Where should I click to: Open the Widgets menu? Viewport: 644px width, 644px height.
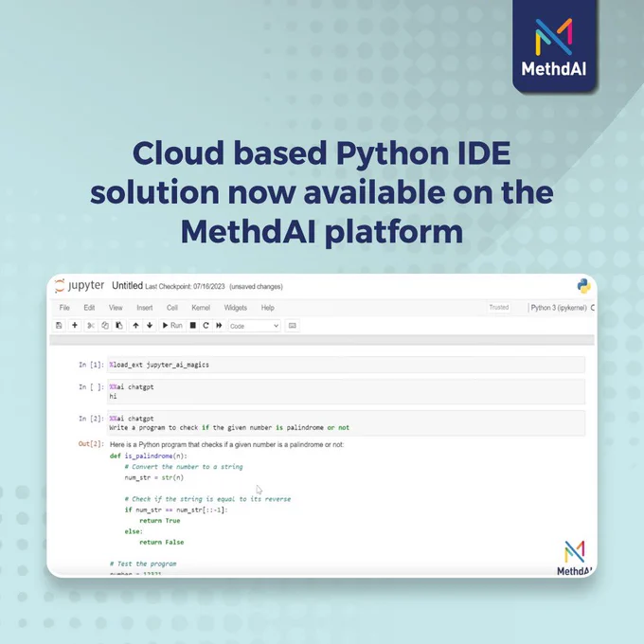pyautogui.click(x=235, y=308)
